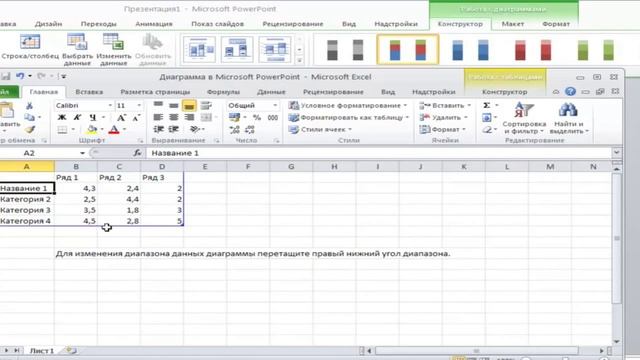Copy selection icon in clipboard group
Viewport: 640px width, 360px height.
(29, 118)
